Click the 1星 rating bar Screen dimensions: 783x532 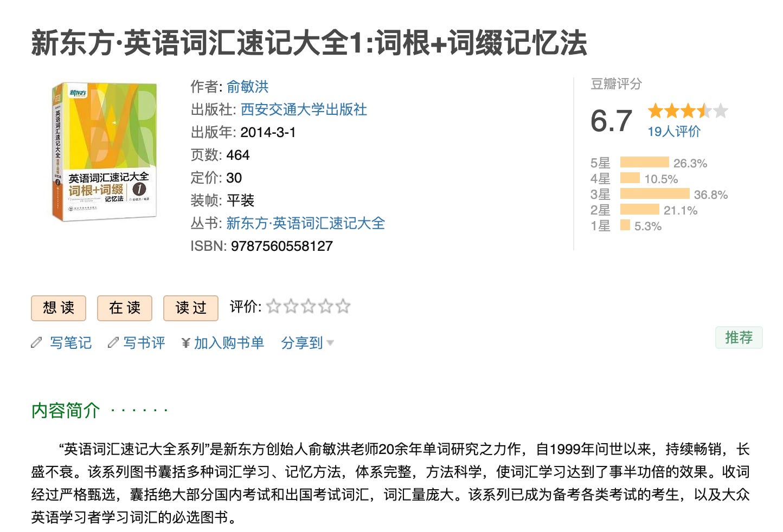pyautogui.click(x=625, y=225)
